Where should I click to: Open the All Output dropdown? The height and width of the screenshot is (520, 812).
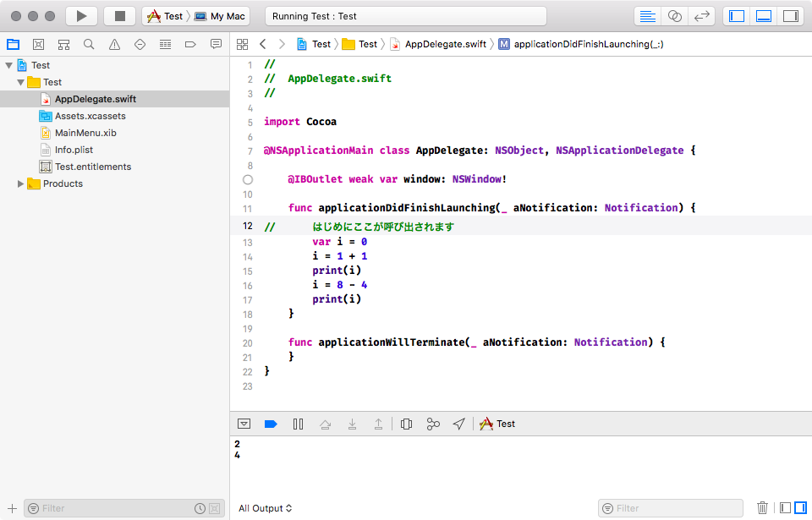click(x=265, y=508)
